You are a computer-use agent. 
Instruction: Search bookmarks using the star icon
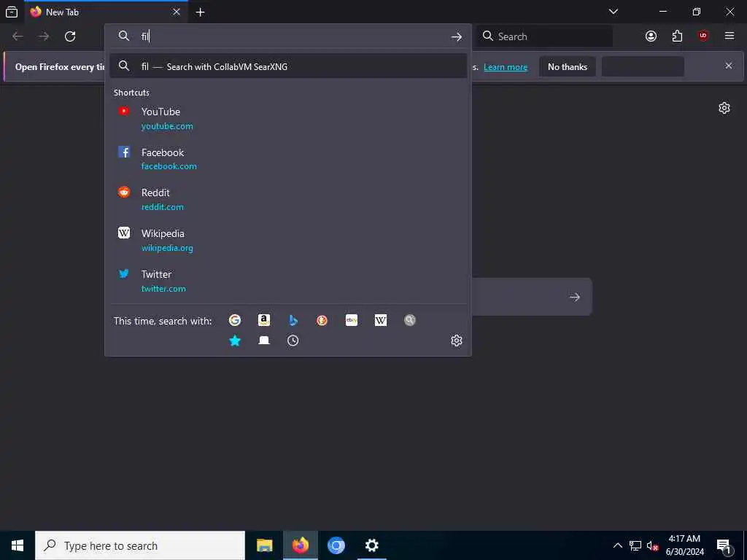235,341
